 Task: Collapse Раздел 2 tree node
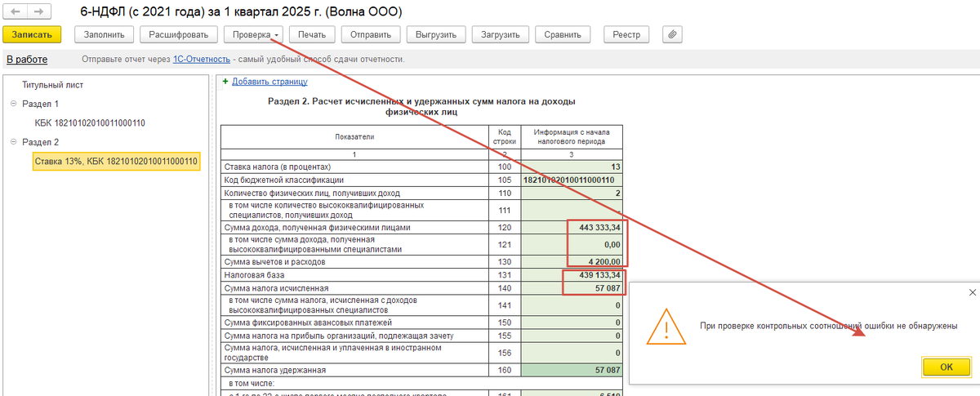click(x=14, y=142)
